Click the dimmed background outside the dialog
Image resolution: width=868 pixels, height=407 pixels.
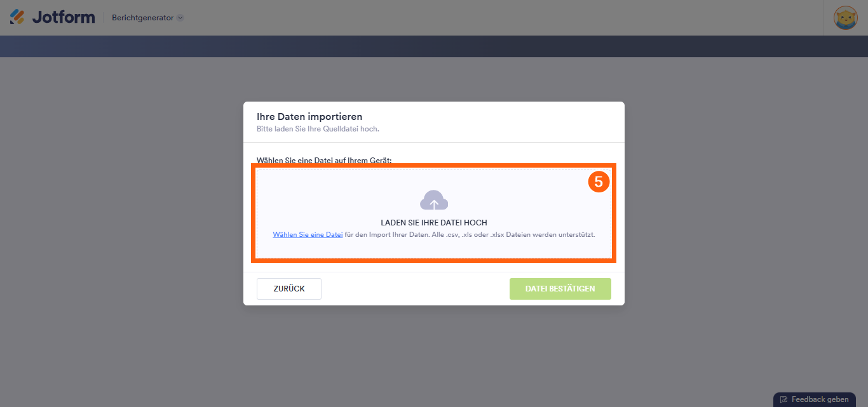[121, 222]
